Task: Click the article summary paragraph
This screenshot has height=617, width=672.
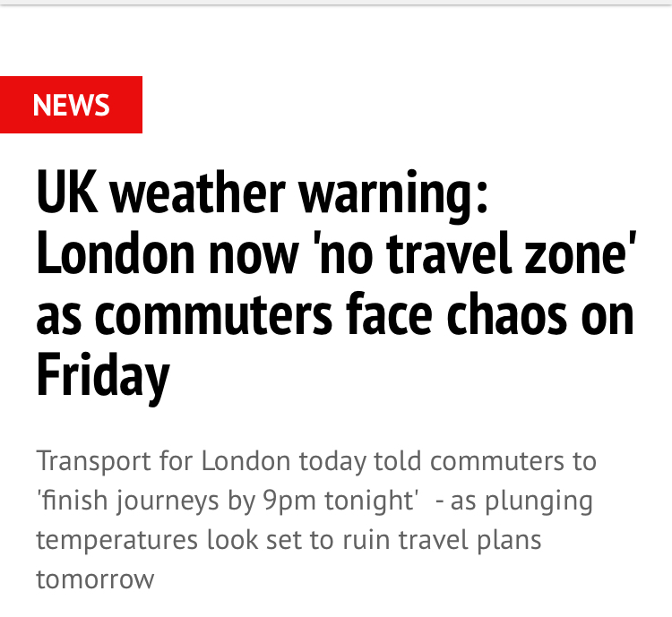Action: [x=315, y=520]
